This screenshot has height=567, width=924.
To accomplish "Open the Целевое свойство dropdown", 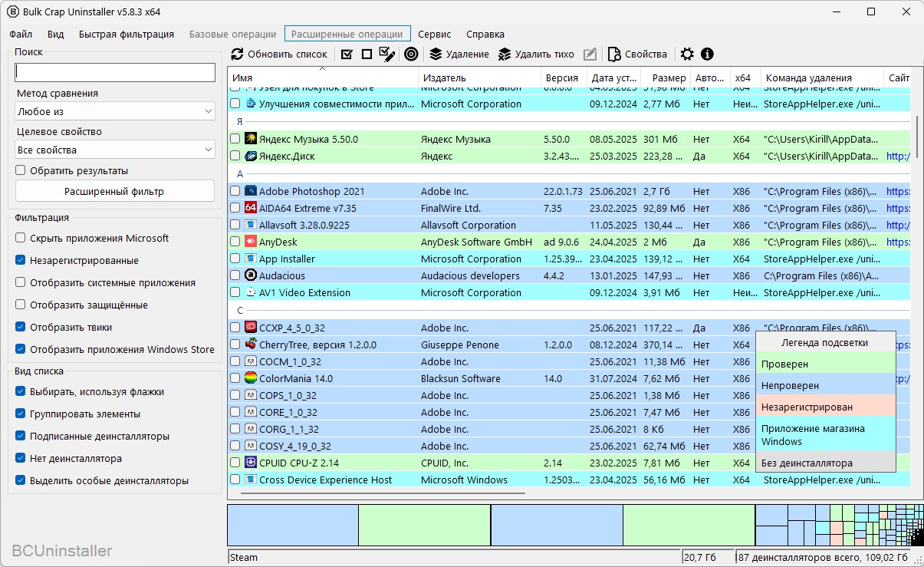I will (115, 150).
